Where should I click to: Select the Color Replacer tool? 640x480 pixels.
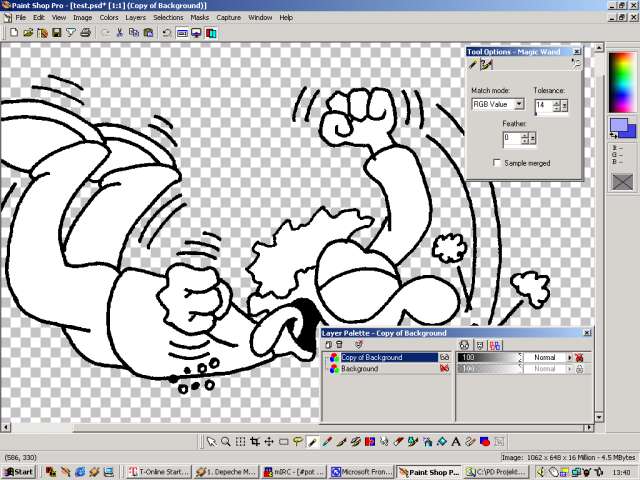tap(370, 442)
